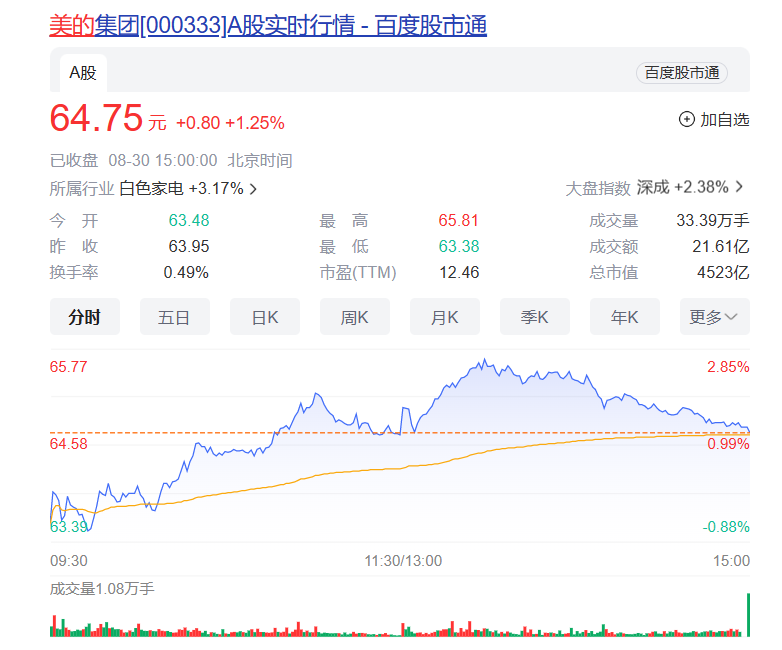This screenshot has width=782, height=650.
Task: Click the 百度股市通 badge button
Action: click(x=682, y=73)
